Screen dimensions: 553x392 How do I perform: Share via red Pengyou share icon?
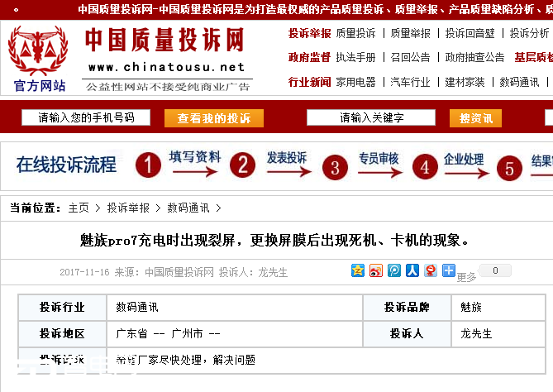[431, 270]
